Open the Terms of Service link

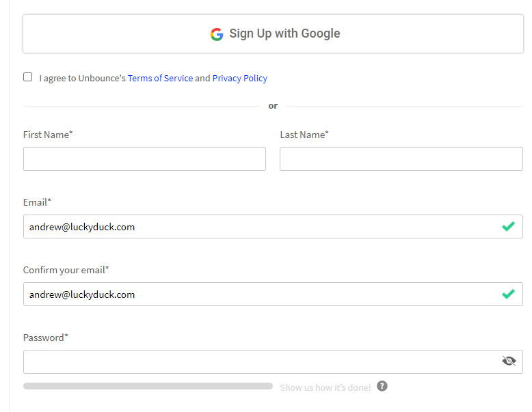click(x=160, y=79)
